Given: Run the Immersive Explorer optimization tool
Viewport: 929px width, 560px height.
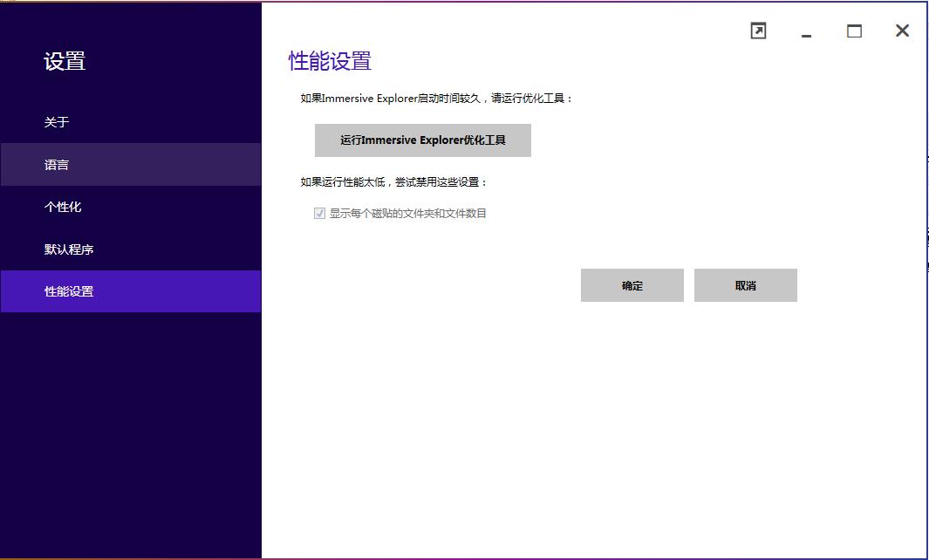Looking at the screenshot, I should pos(422,140).
